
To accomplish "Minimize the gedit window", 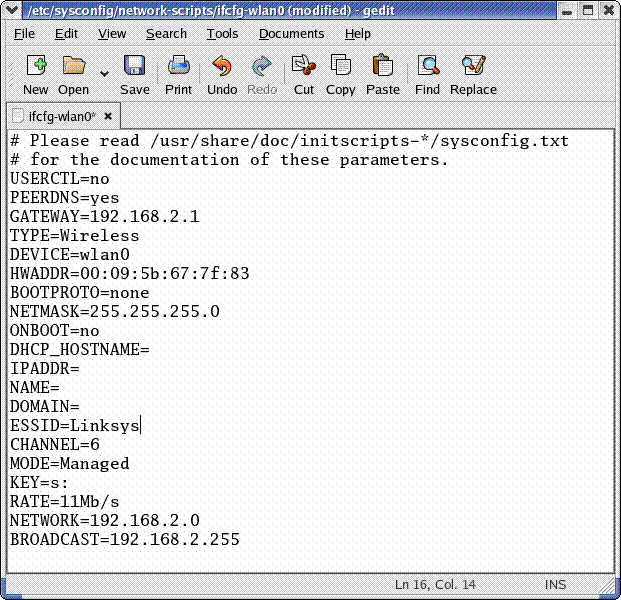I will tap(567, 10).
